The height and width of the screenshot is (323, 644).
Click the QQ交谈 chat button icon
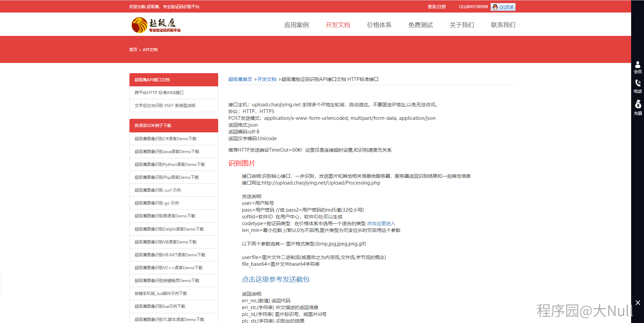(x=503, y=7)
